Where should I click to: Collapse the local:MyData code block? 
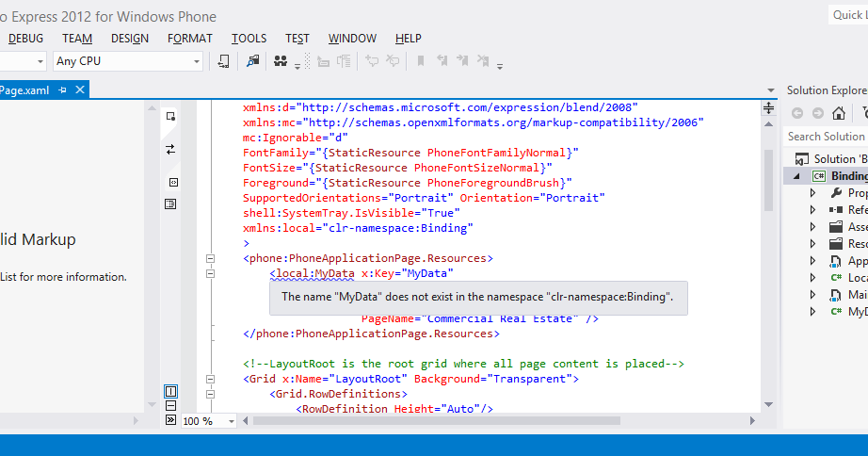[210, 274]
